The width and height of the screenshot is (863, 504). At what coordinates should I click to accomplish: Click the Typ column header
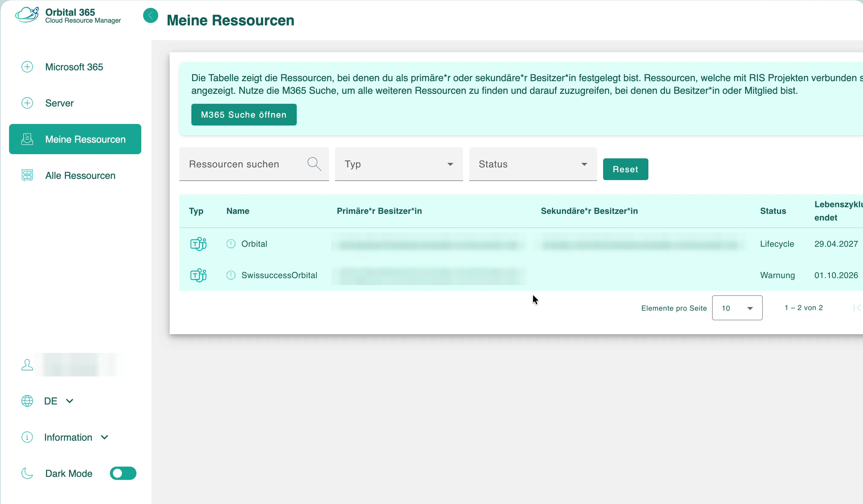(196, 211)
